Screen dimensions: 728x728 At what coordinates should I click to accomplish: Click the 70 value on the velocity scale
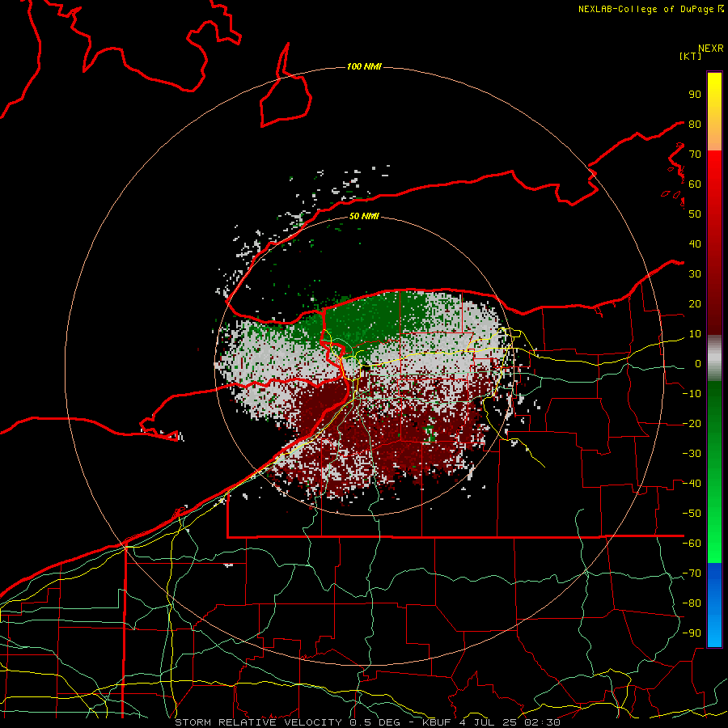click(x=695, y=154)
